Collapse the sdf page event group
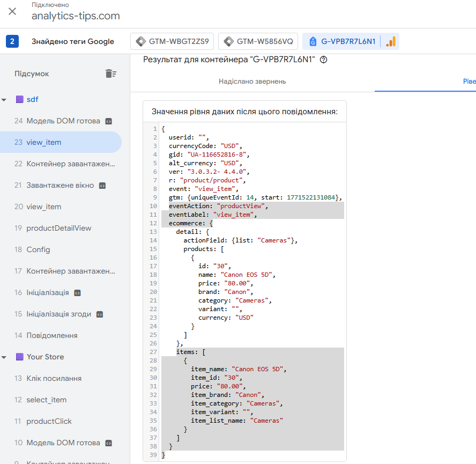Image resolution: width=476 pixels, height=464 pixels. 4,100
